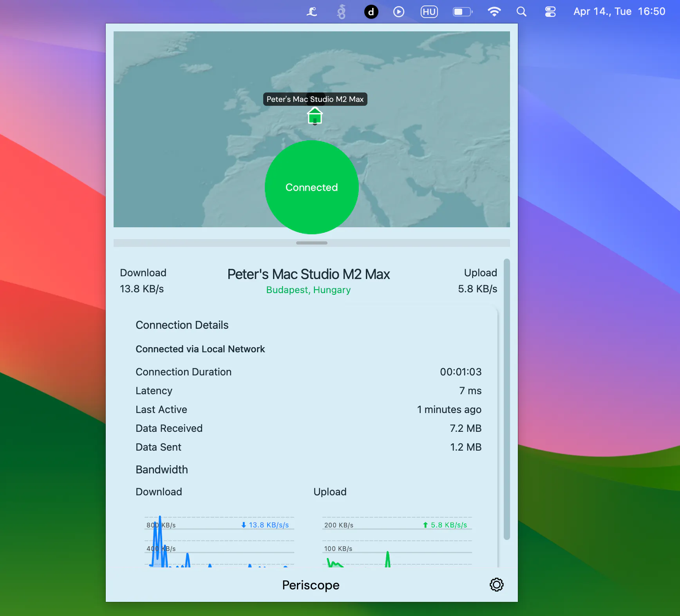The width and height of the screenshot is (680, 616).
Task: Click the vertical scrollbar in the details panel
Action: (x=506, y=399)
